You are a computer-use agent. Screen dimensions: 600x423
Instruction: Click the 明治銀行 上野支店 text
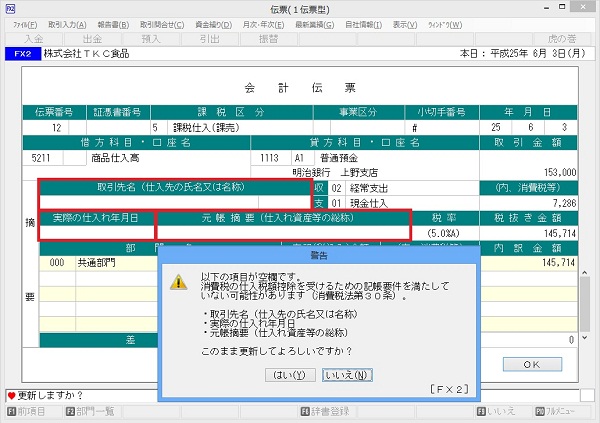tap(335, 173)
